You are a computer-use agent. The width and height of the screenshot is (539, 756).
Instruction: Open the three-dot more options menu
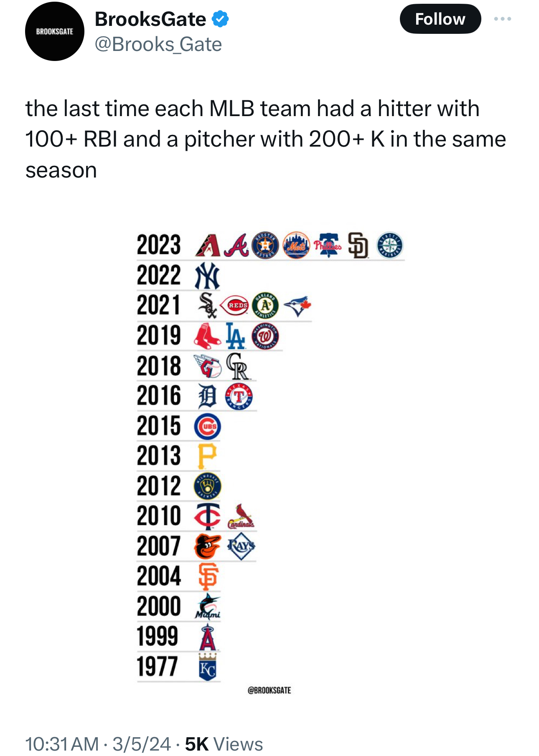pyautogui.click(x=502, y=19)
